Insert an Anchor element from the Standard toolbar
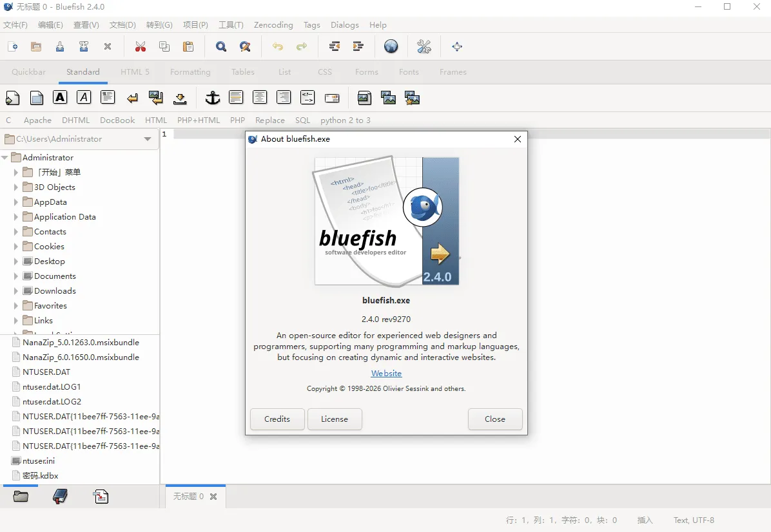771x532 pixels. pos(212,97)
